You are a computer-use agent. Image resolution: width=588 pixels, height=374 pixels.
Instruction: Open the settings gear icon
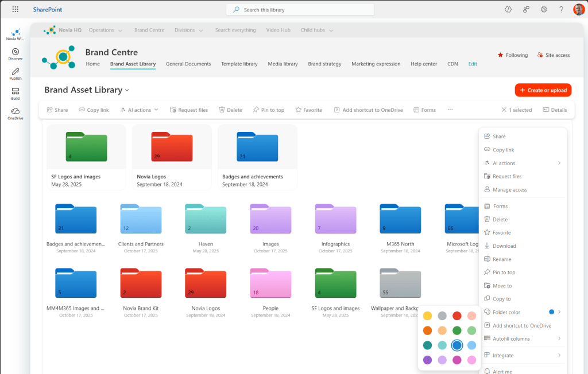544,10
